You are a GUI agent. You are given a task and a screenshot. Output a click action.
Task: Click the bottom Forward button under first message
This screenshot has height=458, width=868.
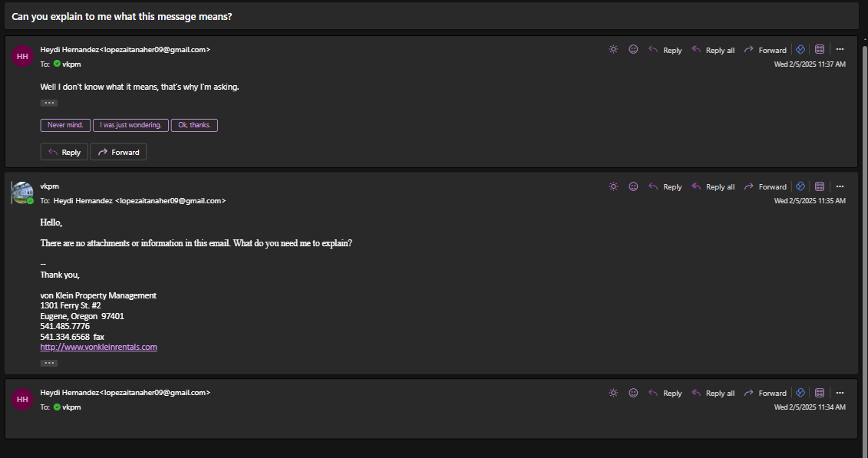118,152
